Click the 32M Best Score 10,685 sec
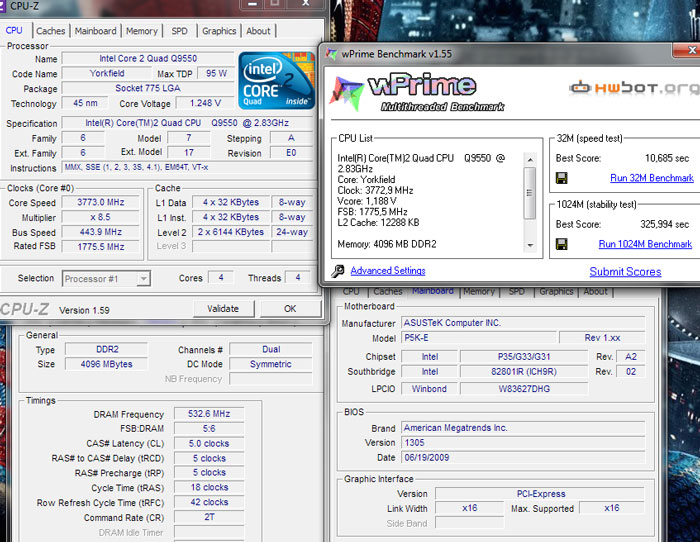 pos(667,158)
